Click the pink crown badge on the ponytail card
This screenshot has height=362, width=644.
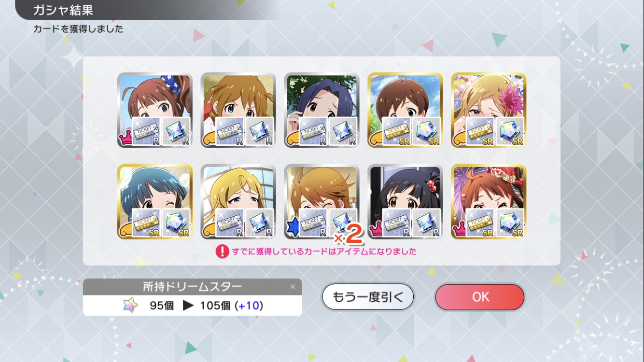tap(125, 139)
